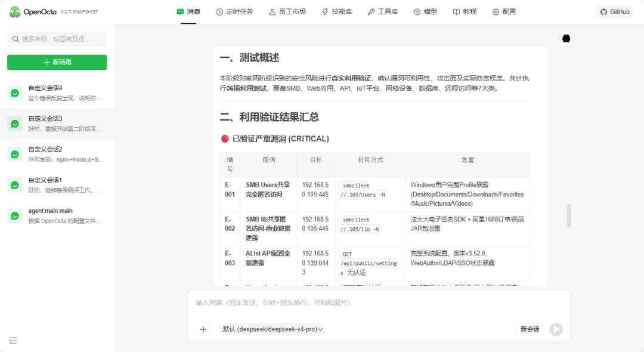
Task: Click the 一、测试概述 heading
Action: [249, 57]
